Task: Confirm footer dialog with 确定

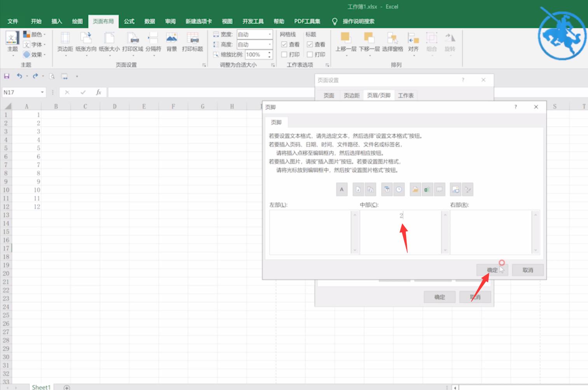Action: (492, 270)
